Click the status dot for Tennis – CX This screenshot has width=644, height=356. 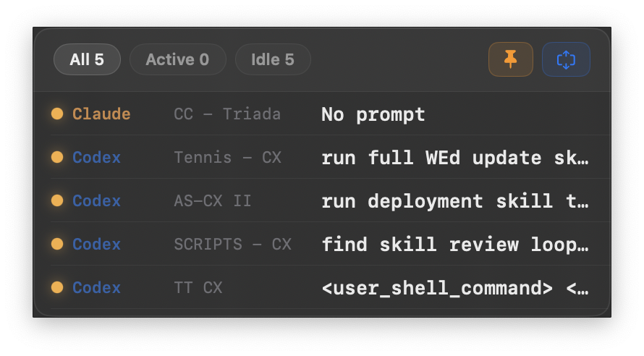tap(57, 157)
